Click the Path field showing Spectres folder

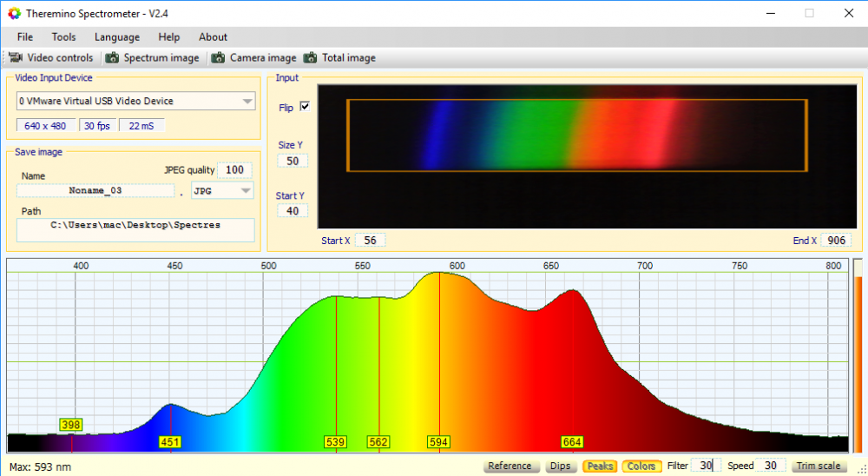[x=135, y=230]
